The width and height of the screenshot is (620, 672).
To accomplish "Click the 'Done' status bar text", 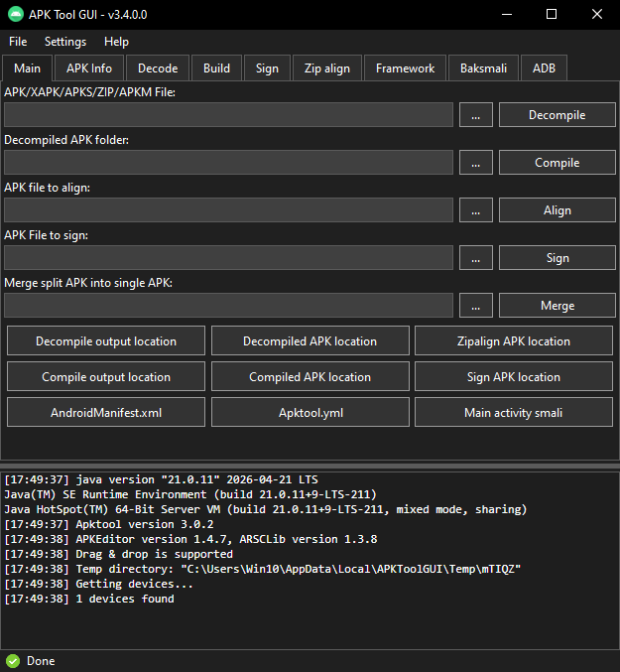I will click(41, 661).
